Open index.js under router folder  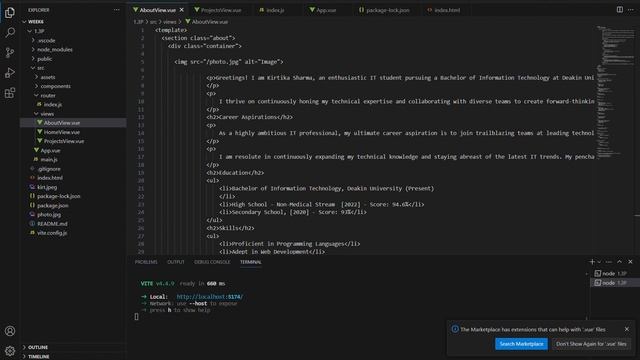73,104
